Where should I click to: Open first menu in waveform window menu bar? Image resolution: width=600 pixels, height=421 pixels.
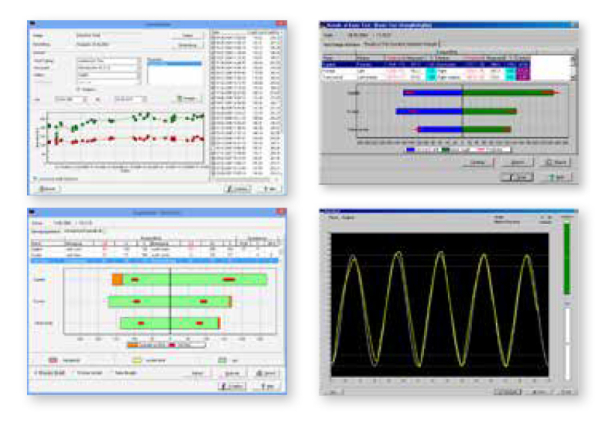tap(334, 217)
